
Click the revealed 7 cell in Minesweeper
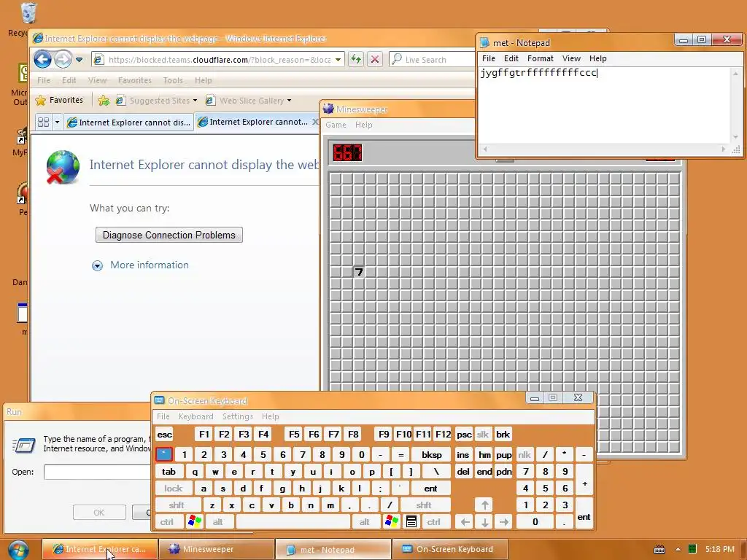click(359, 272)
